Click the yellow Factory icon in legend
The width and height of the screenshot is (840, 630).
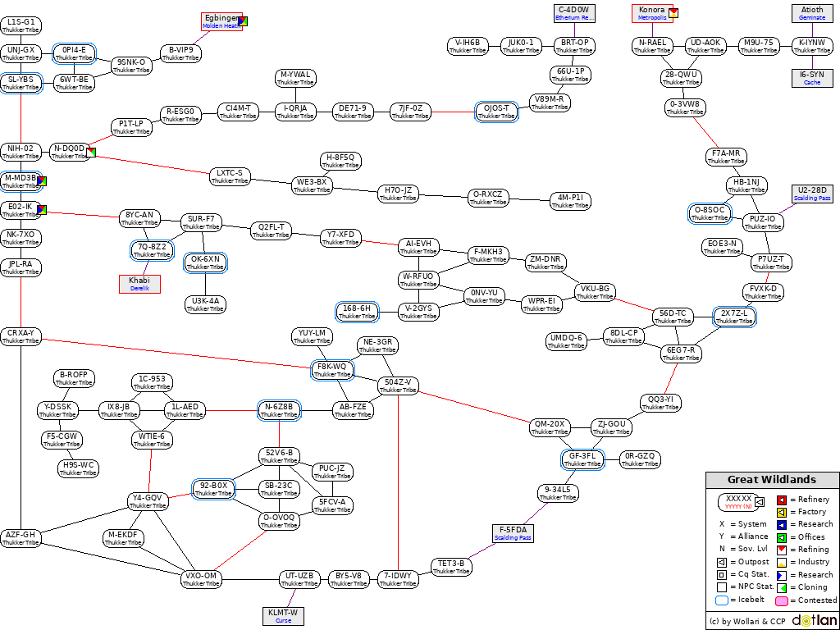(x=782, y=512)
